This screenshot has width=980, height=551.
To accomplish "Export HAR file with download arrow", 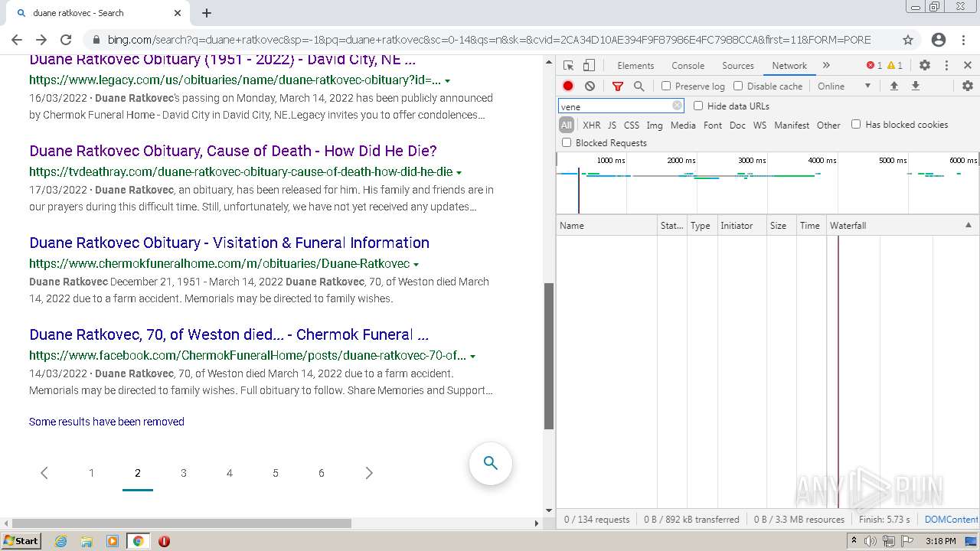I will coord(915,86).
